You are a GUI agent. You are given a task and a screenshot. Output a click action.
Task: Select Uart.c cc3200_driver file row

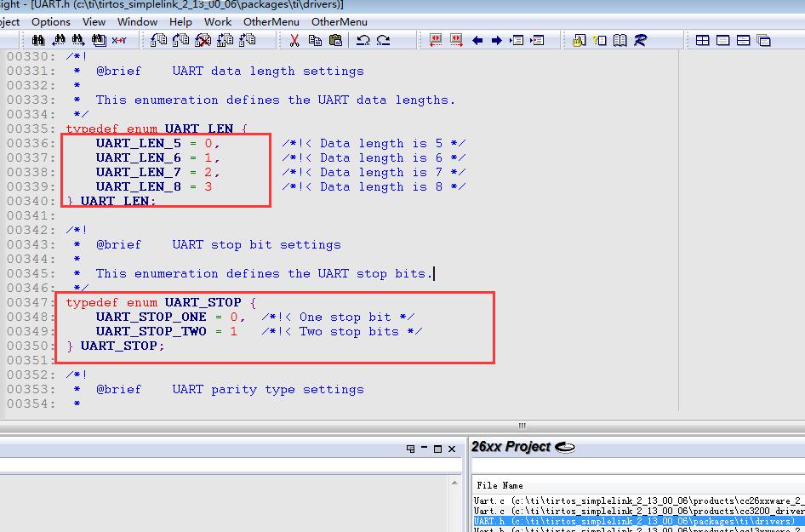point(639,511)
